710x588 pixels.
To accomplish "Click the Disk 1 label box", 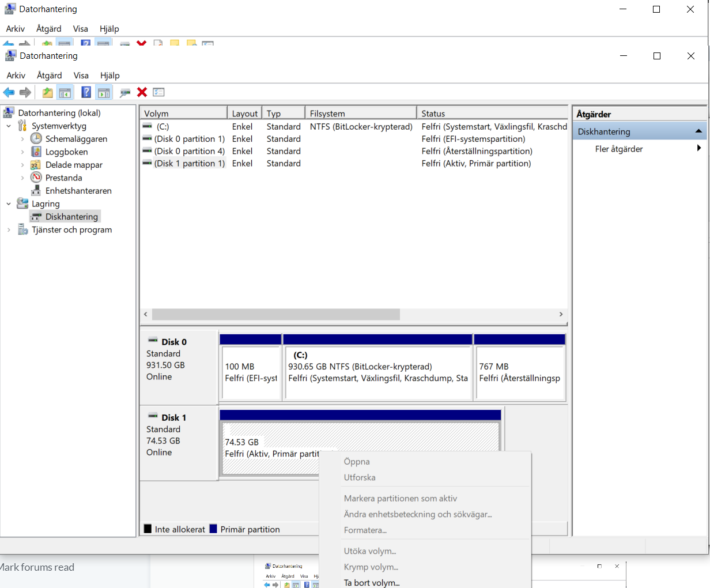I will click(x=179, y=443).
